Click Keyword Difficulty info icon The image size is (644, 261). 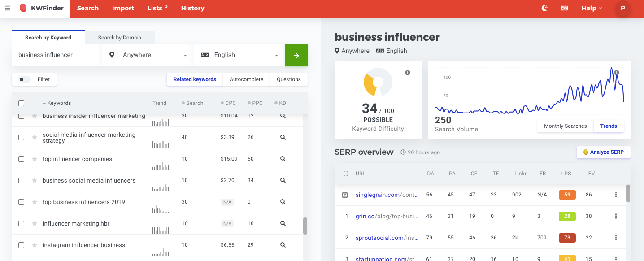408,73
